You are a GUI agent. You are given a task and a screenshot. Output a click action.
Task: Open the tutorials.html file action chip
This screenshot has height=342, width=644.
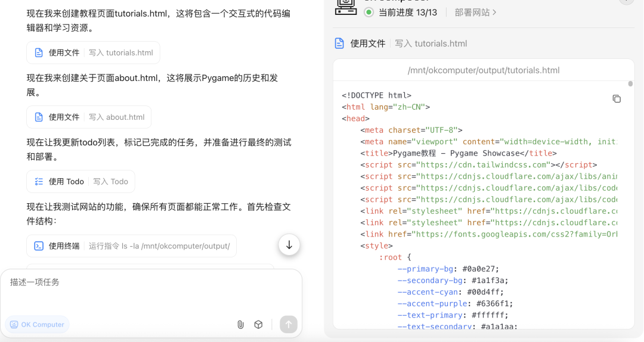tap(93, 52)
